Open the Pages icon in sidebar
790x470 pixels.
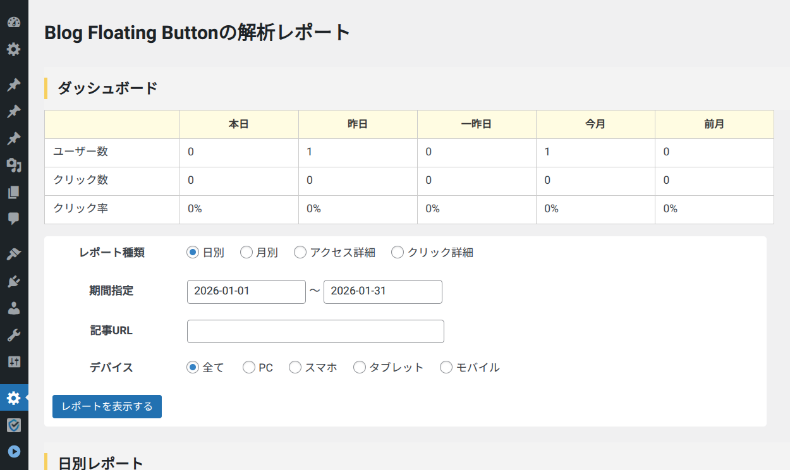[14, 192]
